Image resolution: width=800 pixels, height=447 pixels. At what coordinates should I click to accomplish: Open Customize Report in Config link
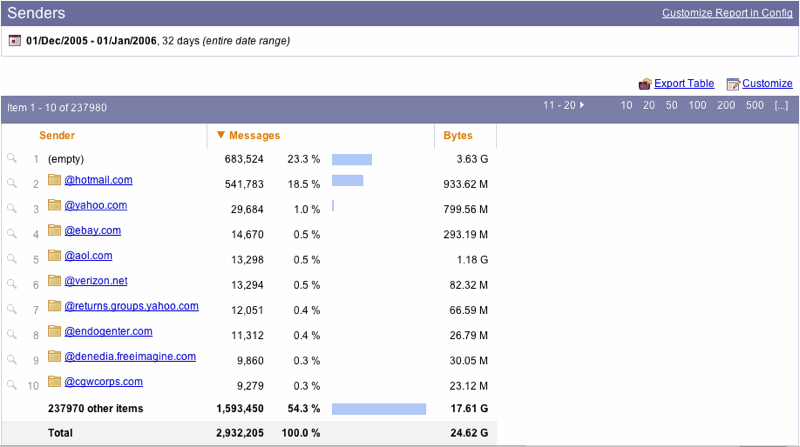point(726,13)
